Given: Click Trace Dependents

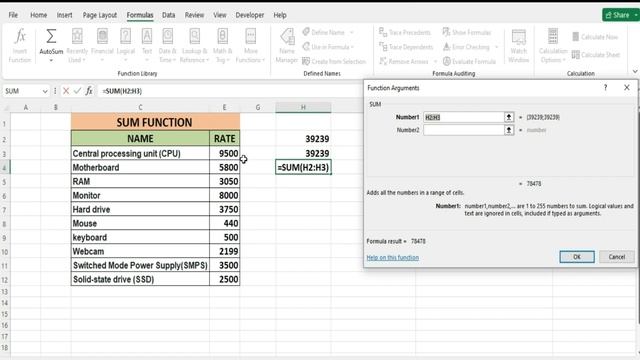Looking at the screenshot, I should [x=406, y=47].
